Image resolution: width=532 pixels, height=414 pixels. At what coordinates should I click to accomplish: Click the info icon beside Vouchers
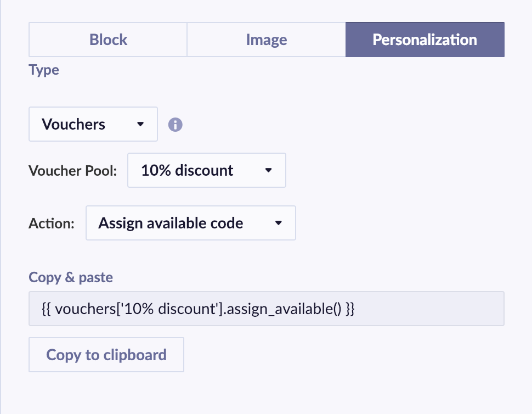click(x=176, y=125)
